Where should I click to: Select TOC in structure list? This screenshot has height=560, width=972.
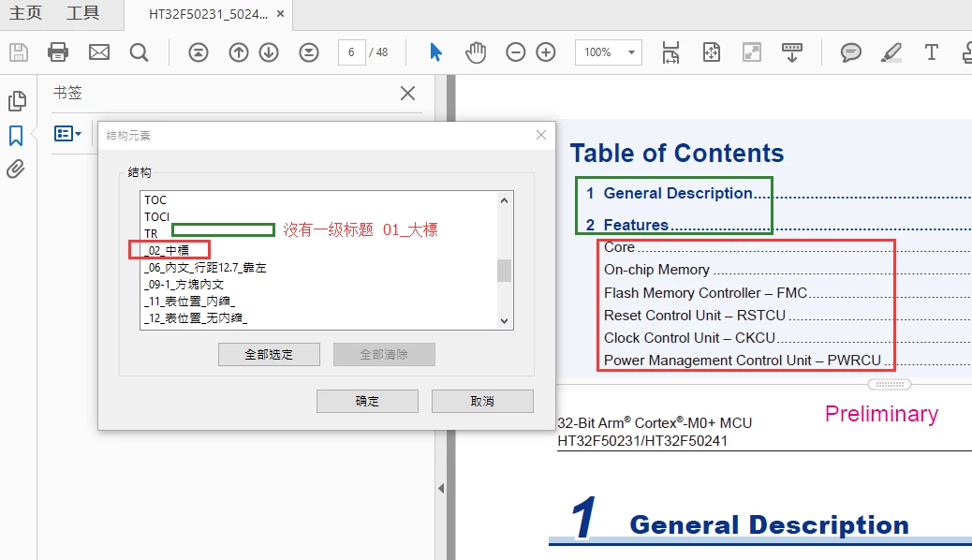point(155,199)
